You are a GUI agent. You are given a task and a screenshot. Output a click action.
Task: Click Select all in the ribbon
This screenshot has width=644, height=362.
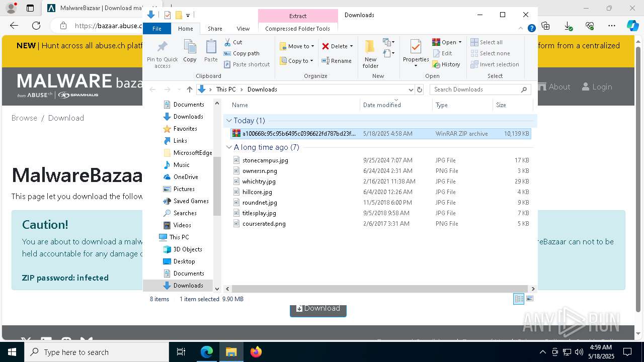click(487, 42)
